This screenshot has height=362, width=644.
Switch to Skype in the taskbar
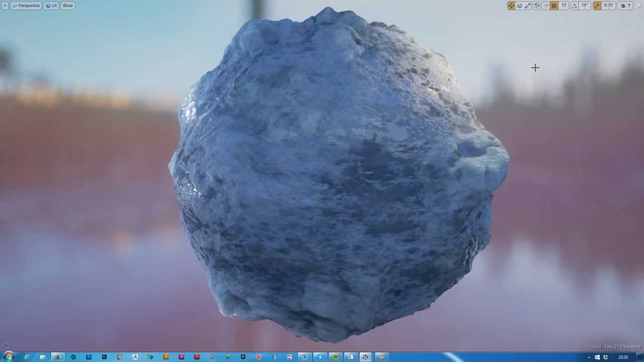tap(320, 357)
